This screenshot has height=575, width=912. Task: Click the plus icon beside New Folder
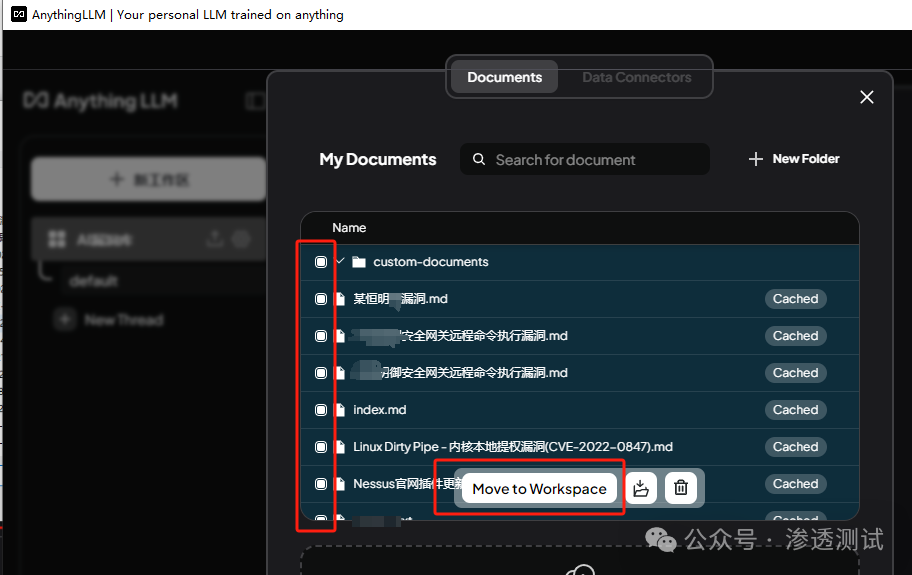pos(755,159)
